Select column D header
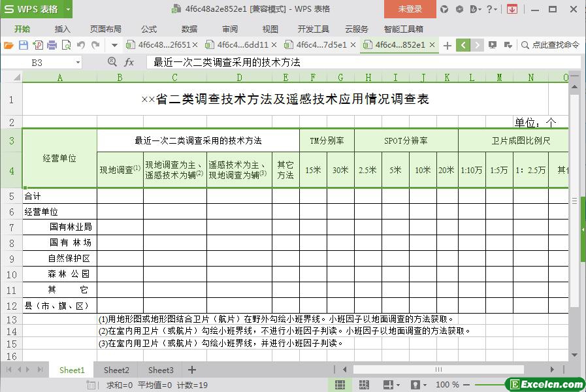Screen dimensions: 586x392 tap(240, 77)
